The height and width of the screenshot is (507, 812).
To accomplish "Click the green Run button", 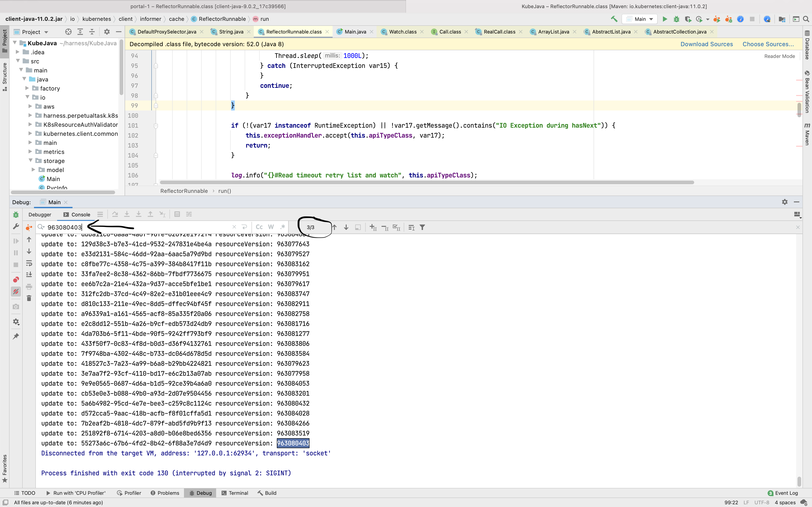I will coord(664,19).
